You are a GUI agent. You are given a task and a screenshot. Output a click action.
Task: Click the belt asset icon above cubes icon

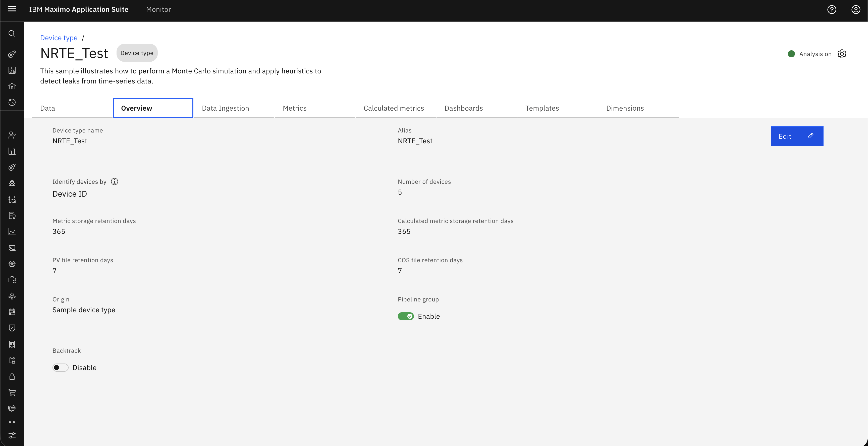[x=12, y=167]
